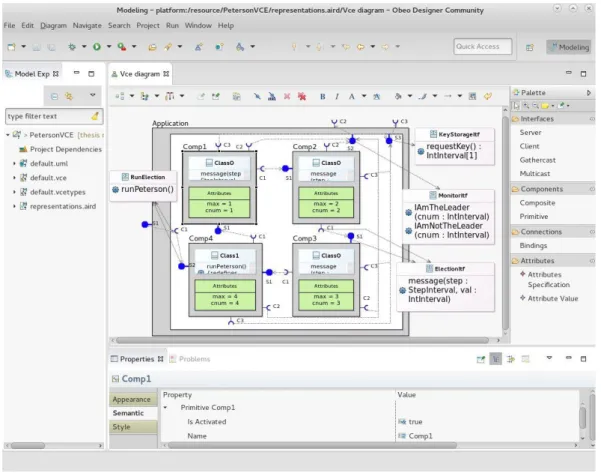601x473 pixels.
Task: Click the diagram horizontal scrollbar
Action: point(302,340)
